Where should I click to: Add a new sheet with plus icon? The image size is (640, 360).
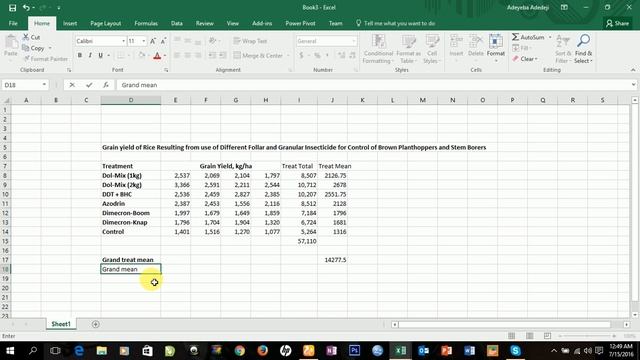click(96, 324)
